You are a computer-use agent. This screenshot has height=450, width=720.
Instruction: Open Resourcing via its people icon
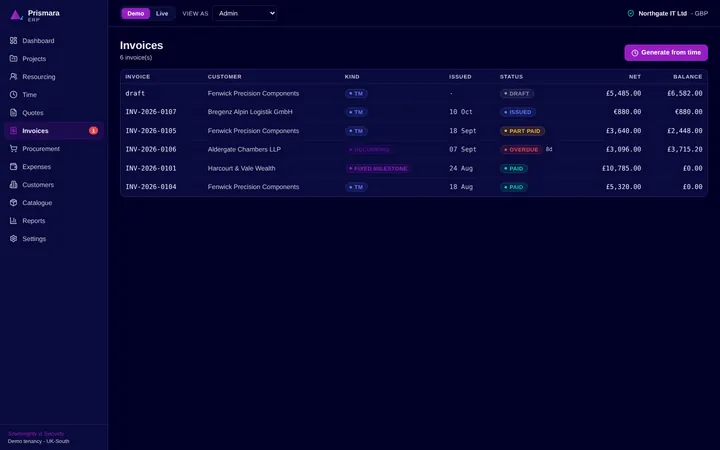tap(13, 76)
